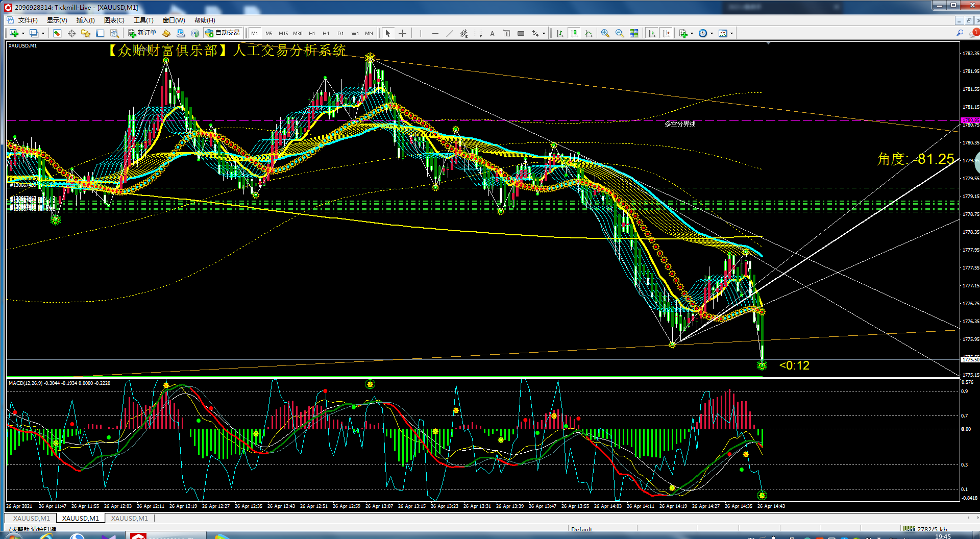
Task: Click the 26 Apr 14:43 time axis label
Action: click(x=771, y=506)
